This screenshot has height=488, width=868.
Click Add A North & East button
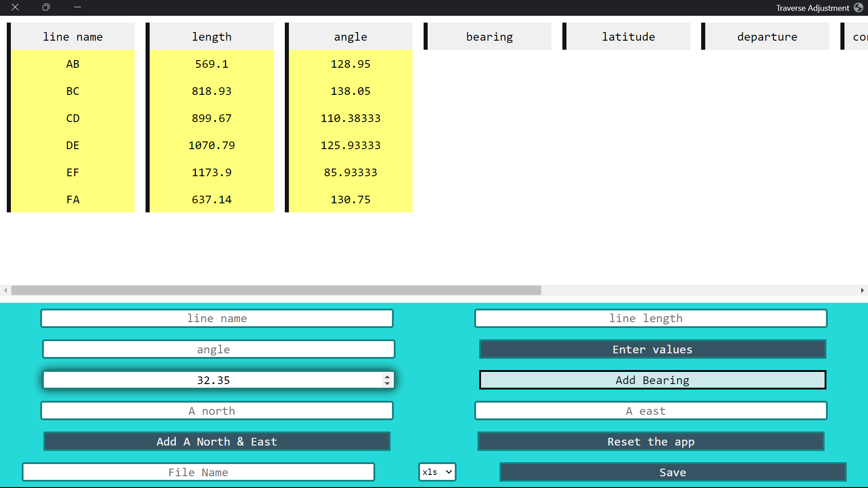tap(217, 441)
